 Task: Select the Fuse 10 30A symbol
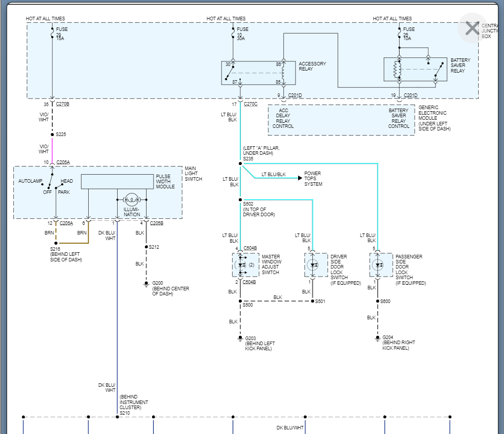233,35
